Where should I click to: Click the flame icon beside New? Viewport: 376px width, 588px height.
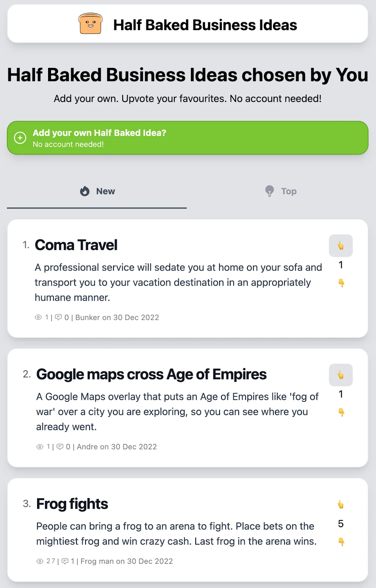coord(85,191)
